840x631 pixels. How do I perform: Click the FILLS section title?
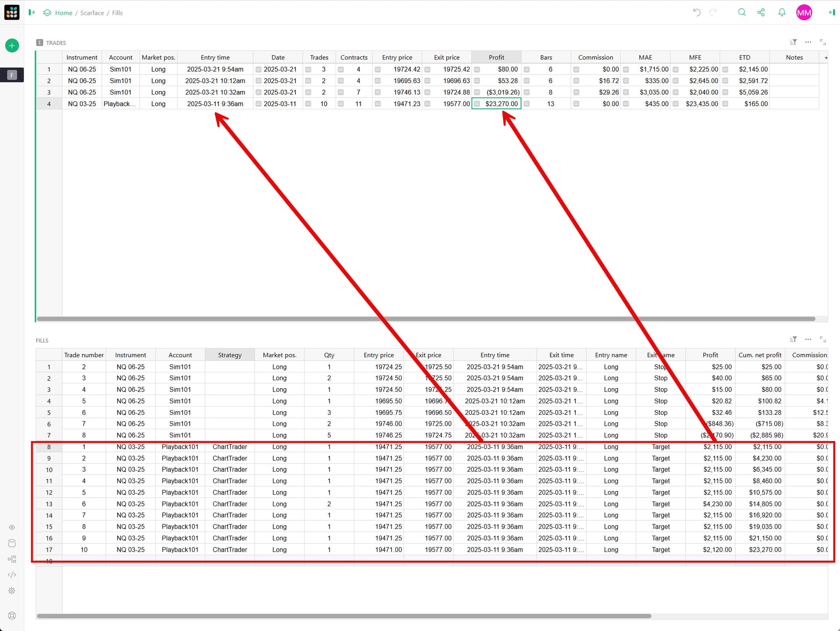pos(42,340)
